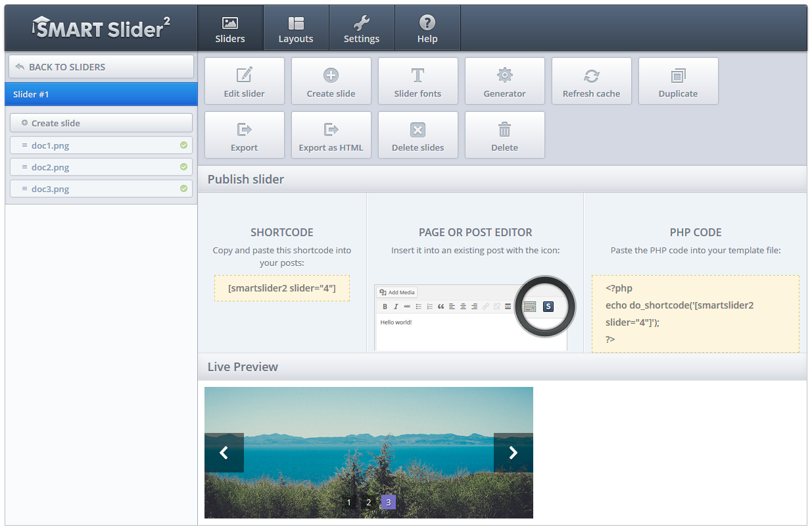The height and width of the screenshot is (531, 812).
Task: Click the drag handle beside doc1.png
Action: (x=24, y=145)
